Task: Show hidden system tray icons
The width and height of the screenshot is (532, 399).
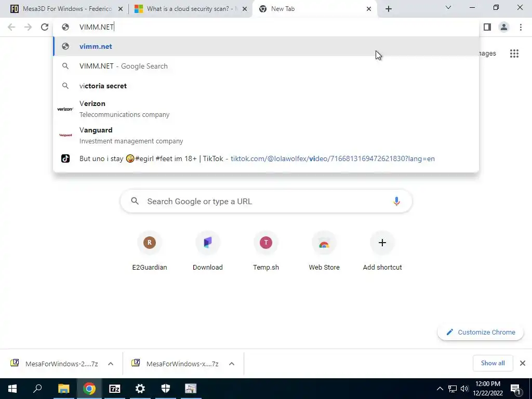Action: click(440, 389)
